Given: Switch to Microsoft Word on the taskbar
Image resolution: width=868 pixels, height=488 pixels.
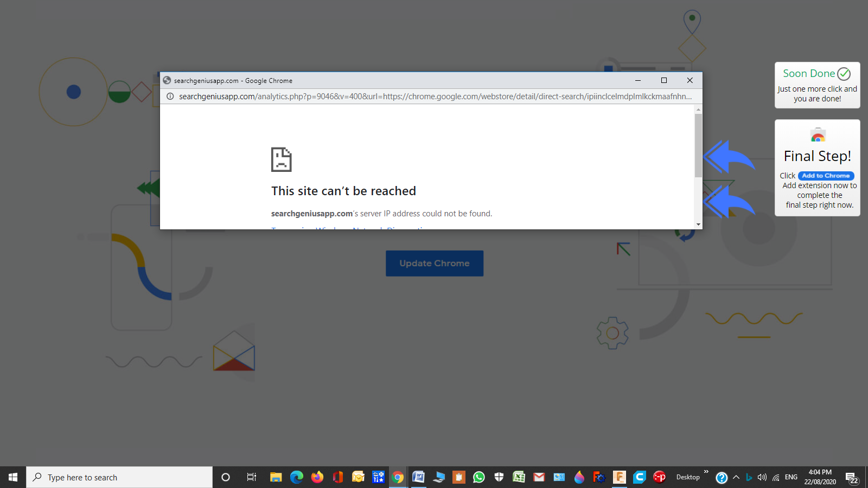Looking at the screenshot, I should tap(418, 477).
